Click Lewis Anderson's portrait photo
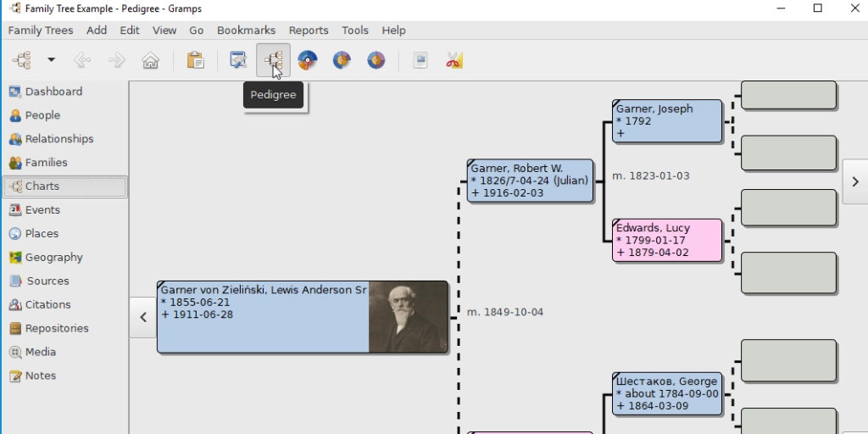 tap(408, 317)
